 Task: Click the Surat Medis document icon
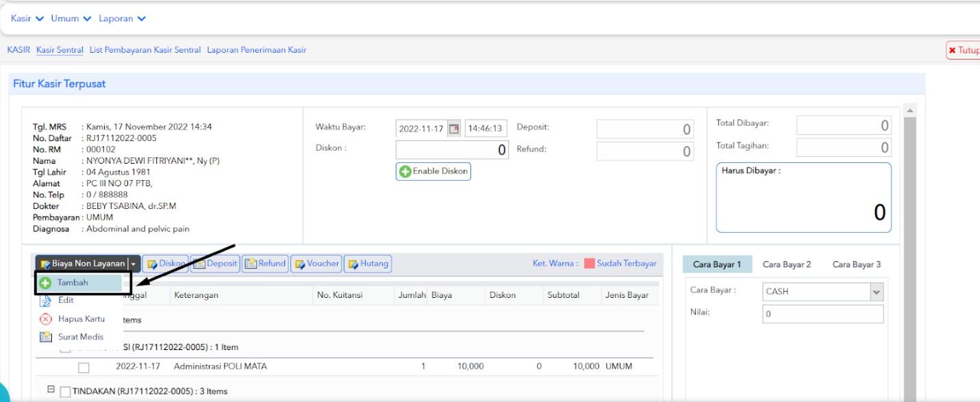click(46, 337)
